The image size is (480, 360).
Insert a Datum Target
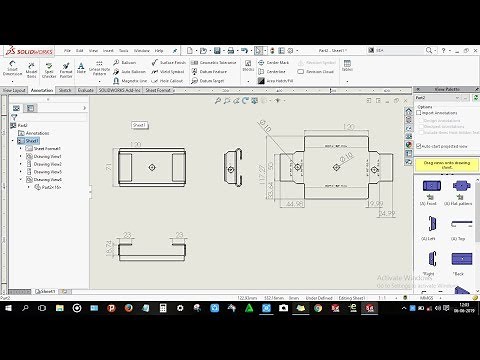point(207,81)
